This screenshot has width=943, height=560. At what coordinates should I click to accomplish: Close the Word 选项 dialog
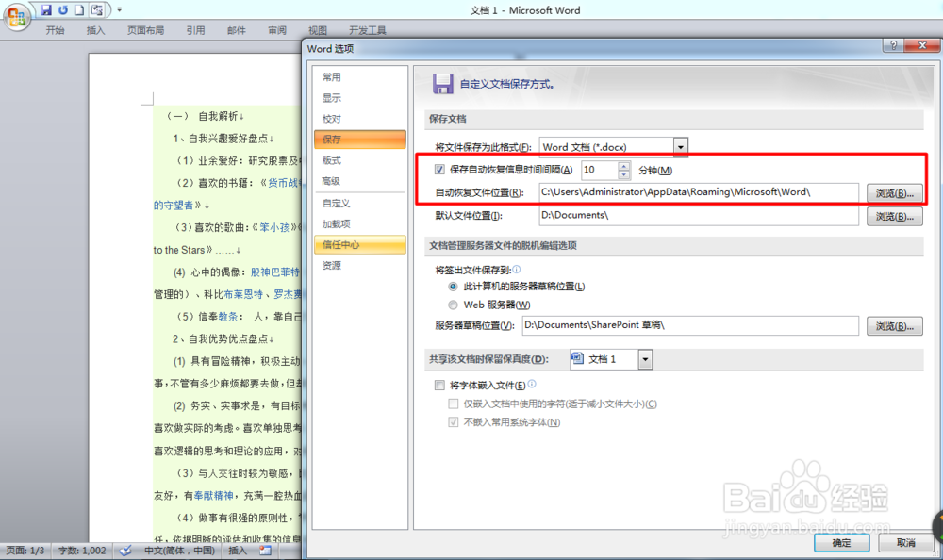coord(922,45)
